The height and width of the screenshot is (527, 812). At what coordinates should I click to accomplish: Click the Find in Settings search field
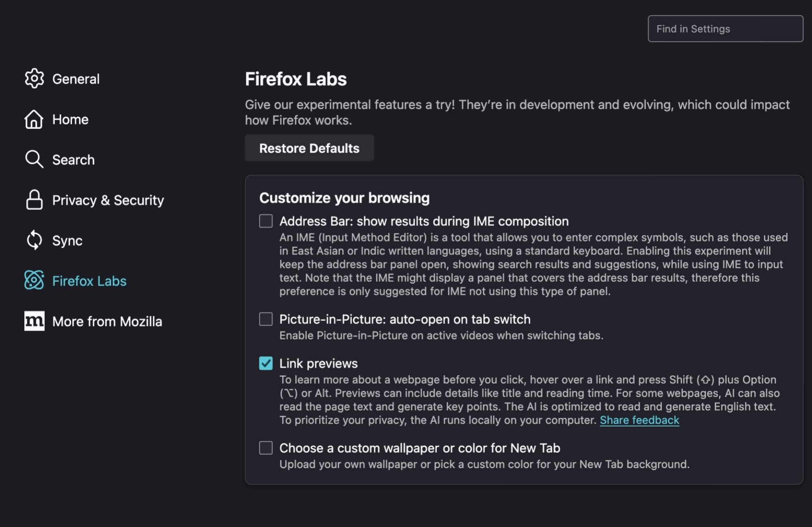click(725, 28)
